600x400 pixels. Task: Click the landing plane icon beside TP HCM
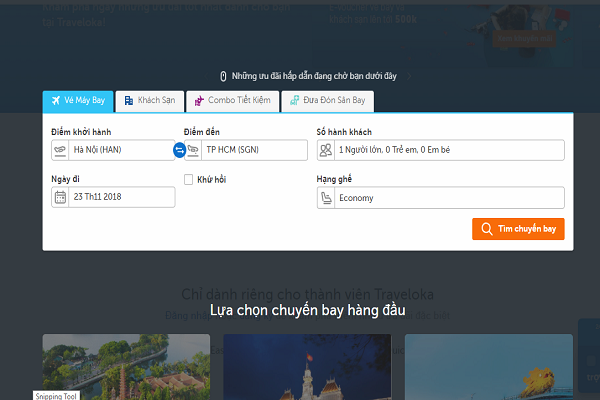tap(193, 150)
